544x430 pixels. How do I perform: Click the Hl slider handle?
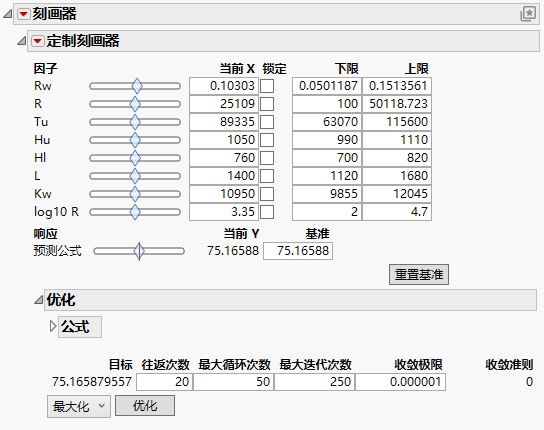[x=135, y=158]
